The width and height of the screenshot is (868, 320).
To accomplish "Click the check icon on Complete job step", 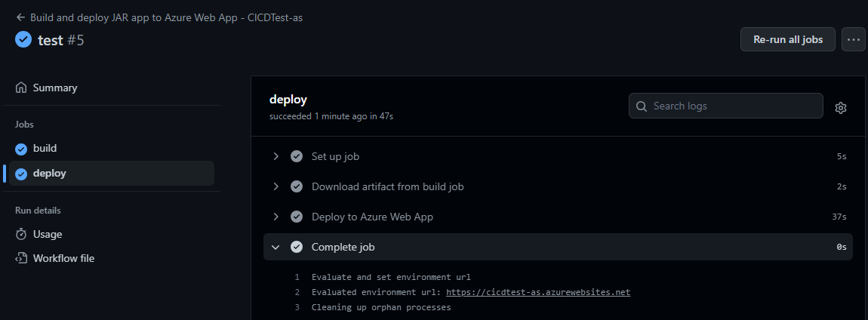I will click(x=297, y=247).
